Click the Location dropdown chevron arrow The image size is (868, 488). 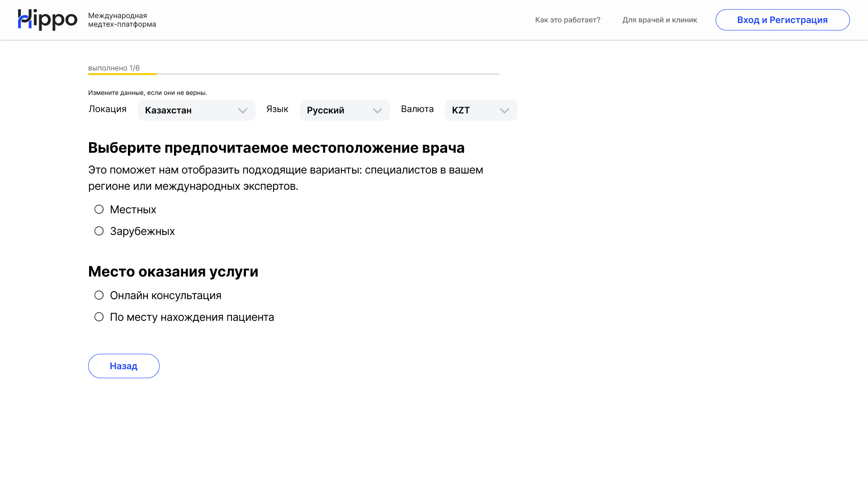point(243,111)
